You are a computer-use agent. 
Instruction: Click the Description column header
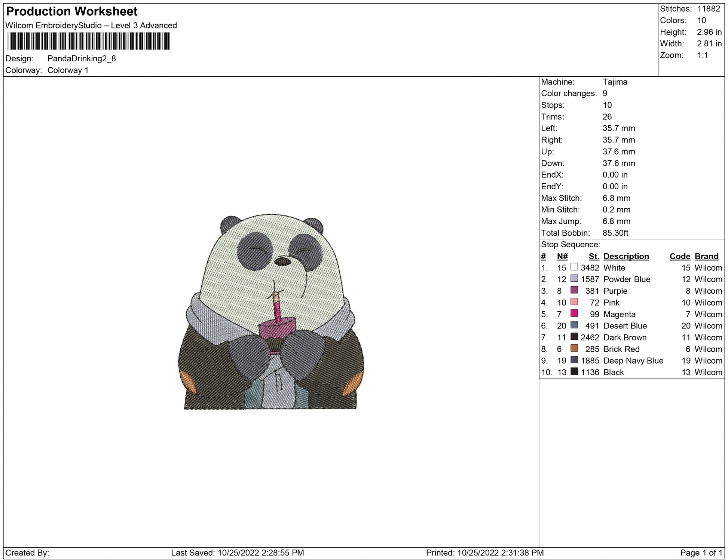click(626, 256)
